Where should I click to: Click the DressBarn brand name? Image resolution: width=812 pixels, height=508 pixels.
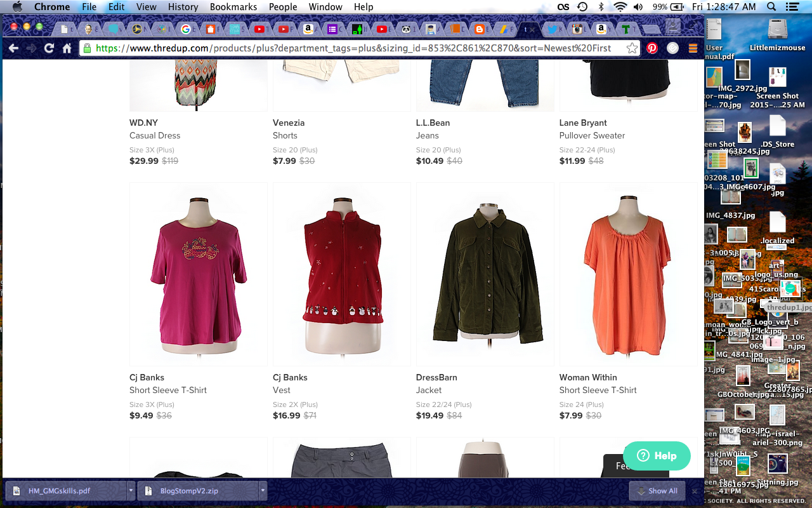click(x=436, y=377)
